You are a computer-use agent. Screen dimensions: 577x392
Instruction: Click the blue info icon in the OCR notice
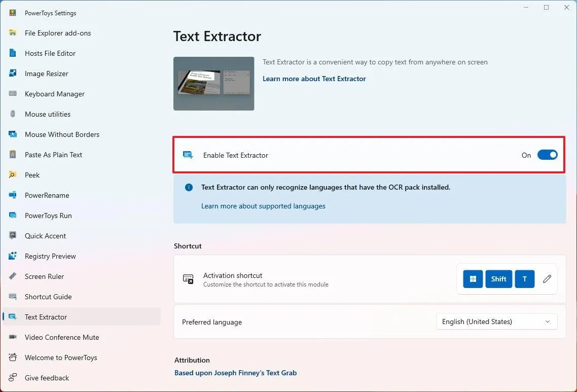(189, 187)
